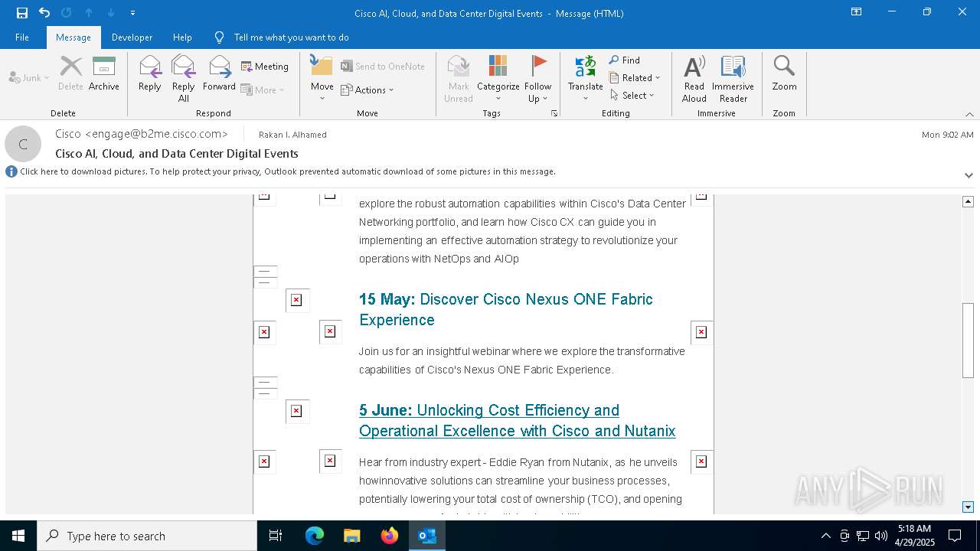
Task: Launch Firefox from the taskbar
Action: pos(390,536)
